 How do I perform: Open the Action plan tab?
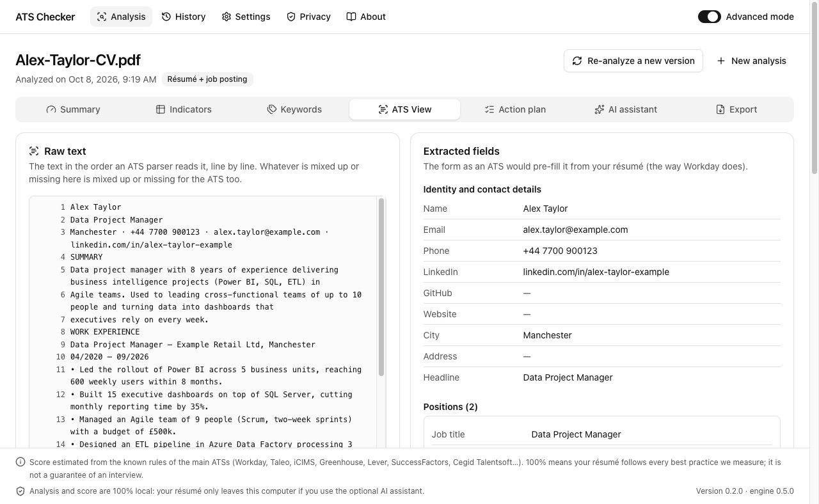[x=515, y=109]
